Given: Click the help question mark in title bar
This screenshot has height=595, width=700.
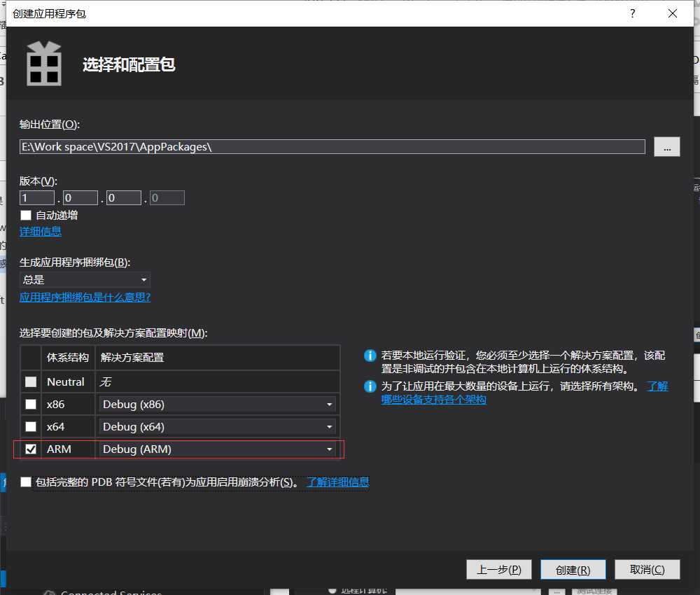Looking at the screenshot, I should click(x=632, y=13).
